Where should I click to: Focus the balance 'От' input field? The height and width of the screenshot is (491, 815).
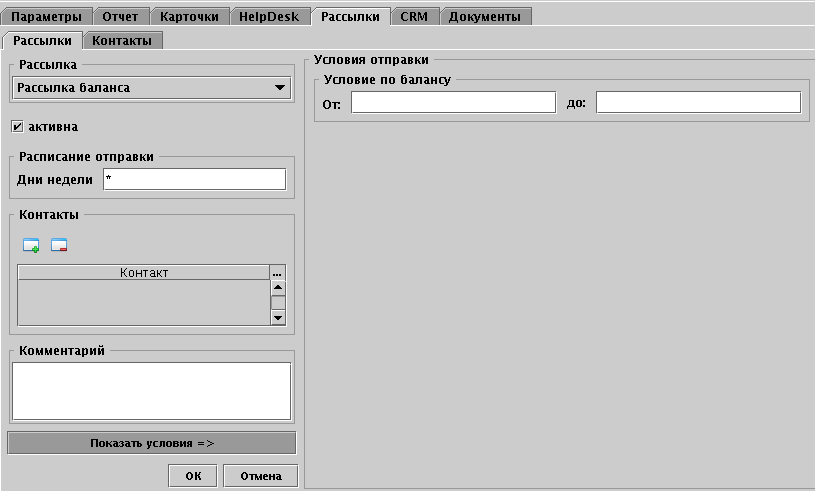[x=453, y=102]
